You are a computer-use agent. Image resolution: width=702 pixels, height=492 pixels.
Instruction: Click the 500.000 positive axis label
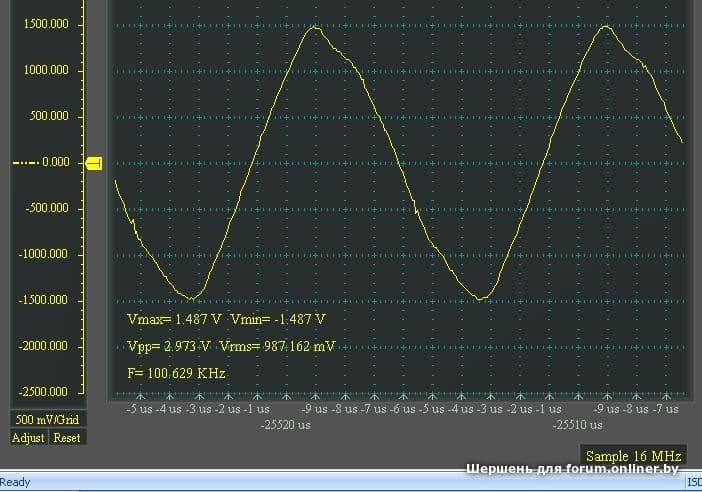[x=49, y=116]
